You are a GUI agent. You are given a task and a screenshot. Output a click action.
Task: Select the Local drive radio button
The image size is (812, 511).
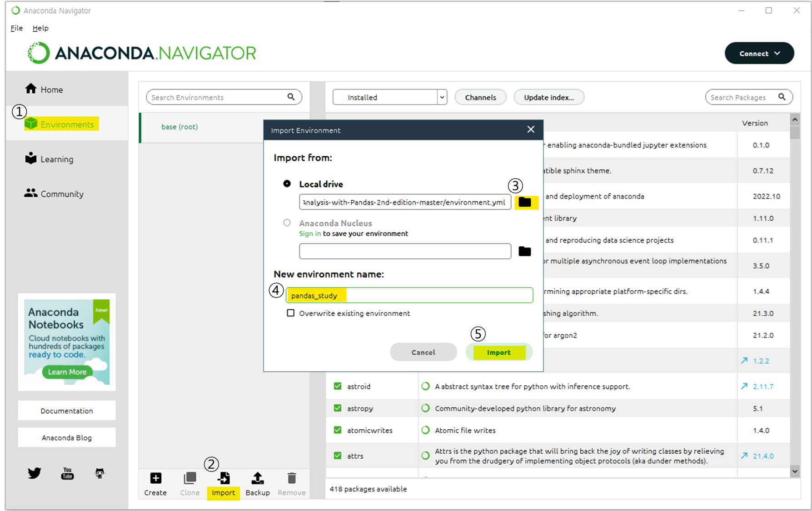click(287, 184)
